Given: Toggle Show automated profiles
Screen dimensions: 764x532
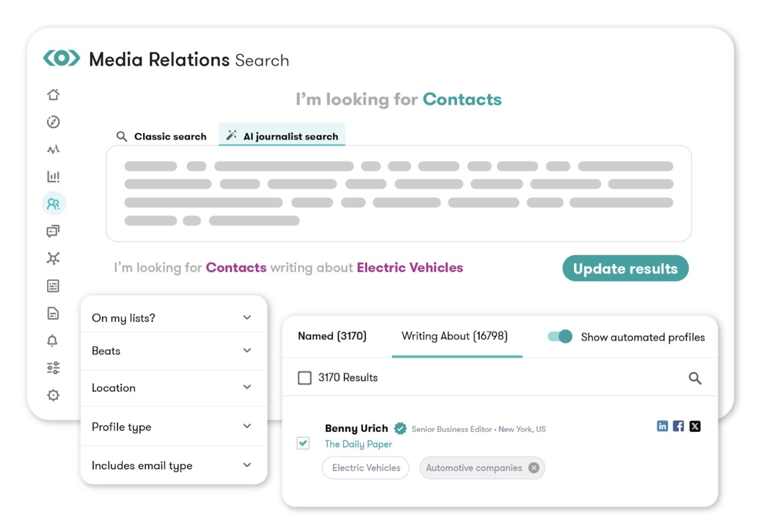Looking at the screenshot, I should [559, 336].
